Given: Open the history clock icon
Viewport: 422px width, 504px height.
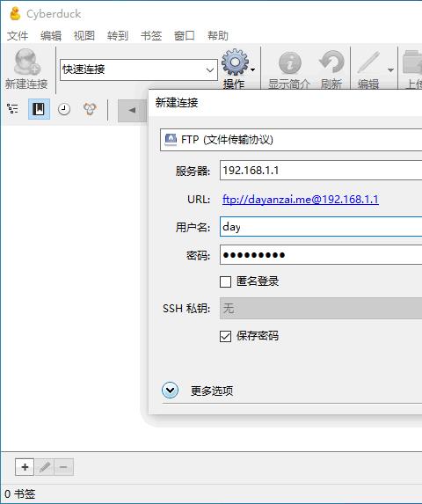Looking at the screenshot, I should 64,109.
